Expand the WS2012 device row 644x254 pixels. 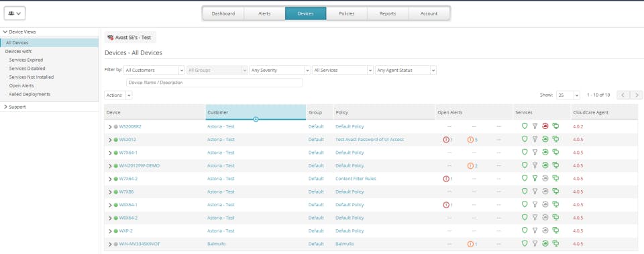point(110,140)
